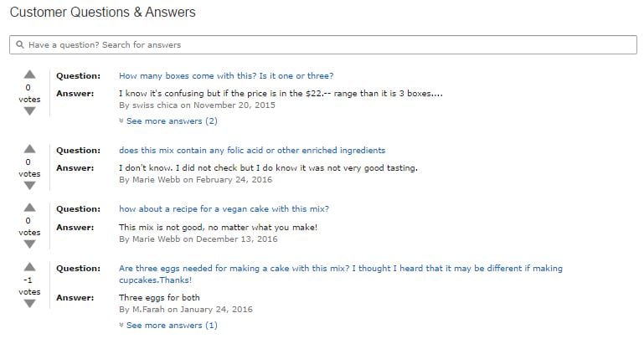Upvote the vegan cake recipe question
Image resolution: width=644 pixels, height=344 pixels.
(x=29, y=208)
